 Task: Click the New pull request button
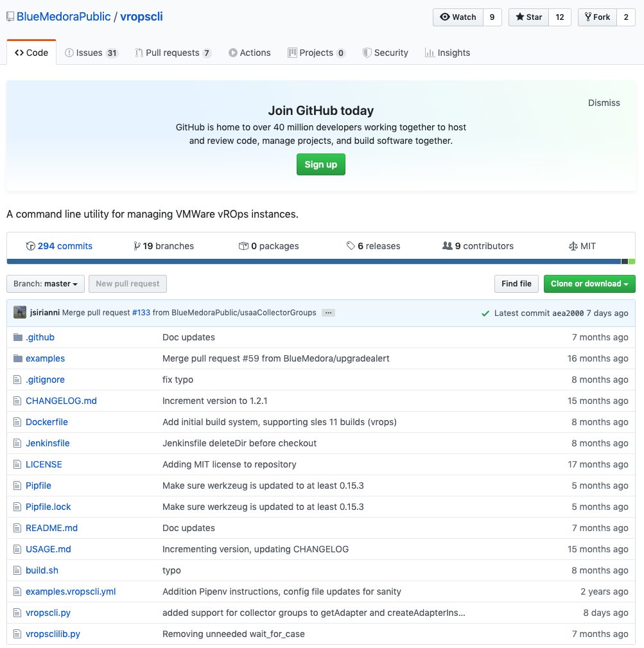[128, 284]
